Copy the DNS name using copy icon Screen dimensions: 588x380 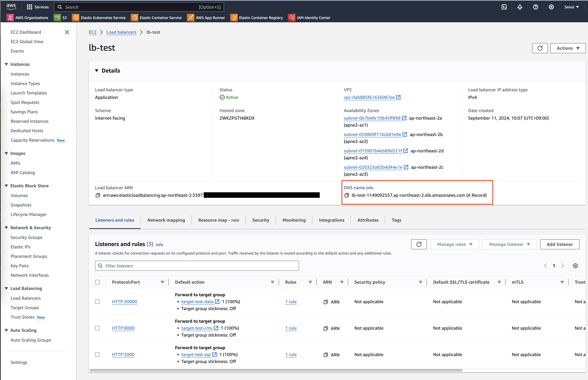[x=347, y=195]
